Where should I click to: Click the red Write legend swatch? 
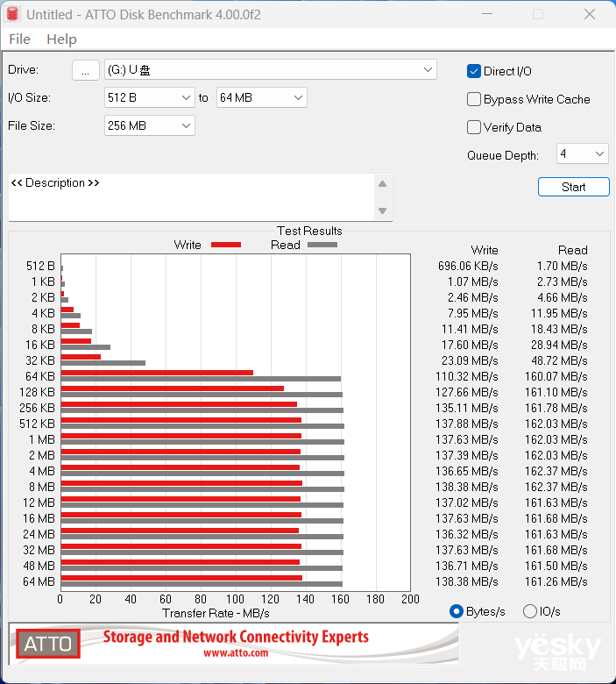click(226, 245)
